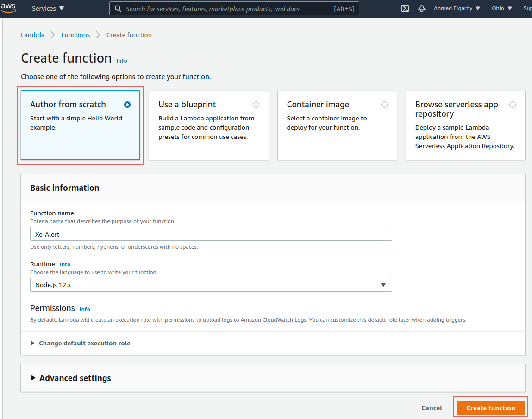Open the notifications bell
This screenshot has height=419, width=532.
(421, 8)
